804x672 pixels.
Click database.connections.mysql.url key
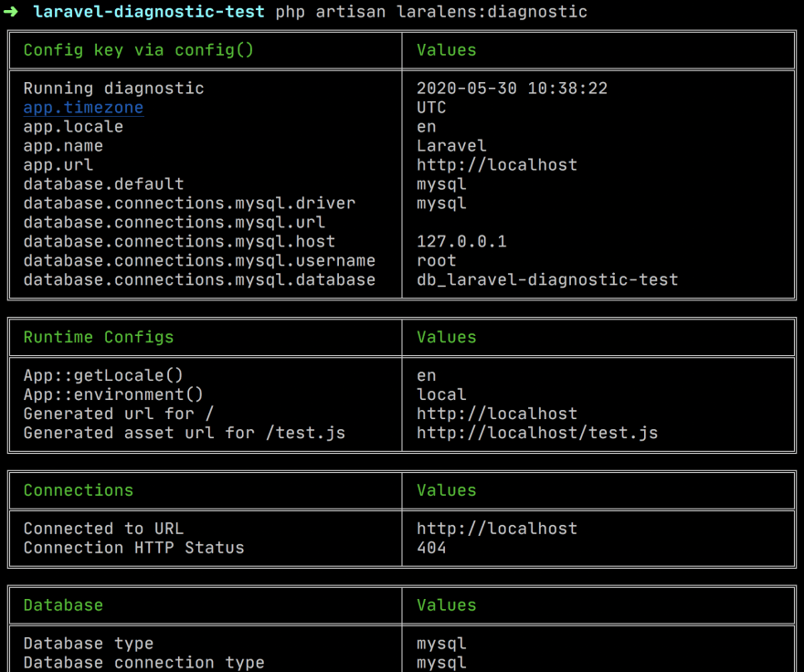(x=175, y=223)
